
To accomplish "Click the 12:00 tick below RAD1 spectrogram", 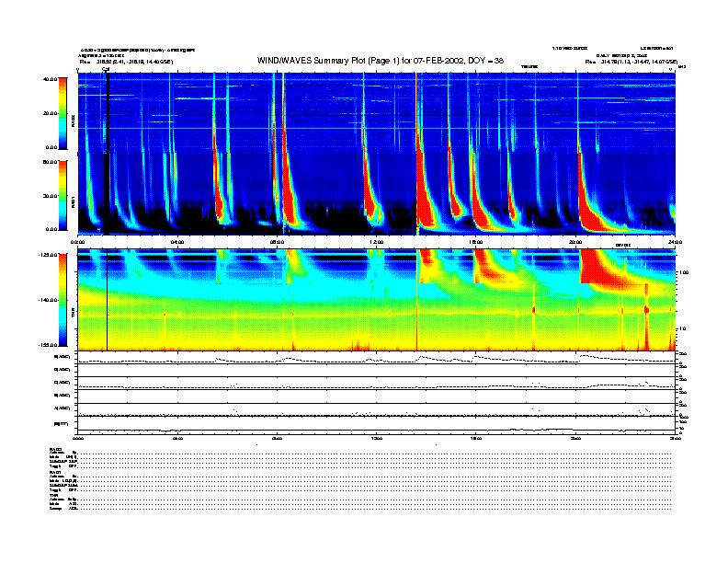I will tap(377, 242).
